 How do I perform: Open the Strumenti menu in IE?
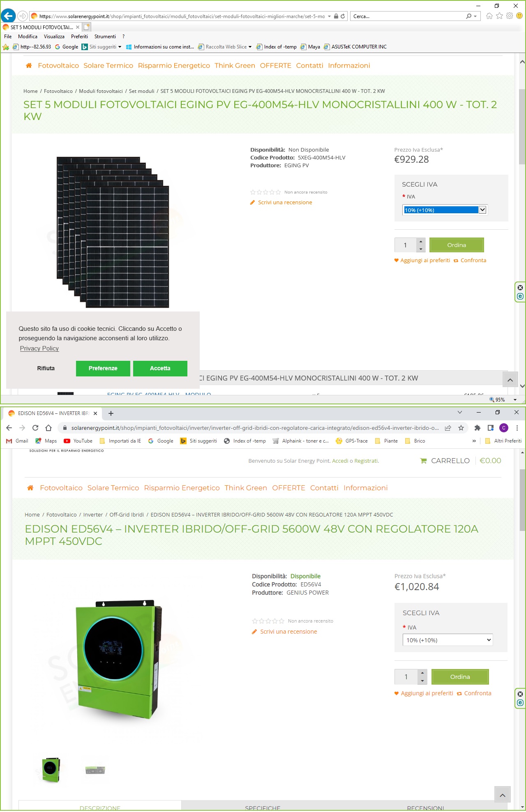tap(105, 37)
